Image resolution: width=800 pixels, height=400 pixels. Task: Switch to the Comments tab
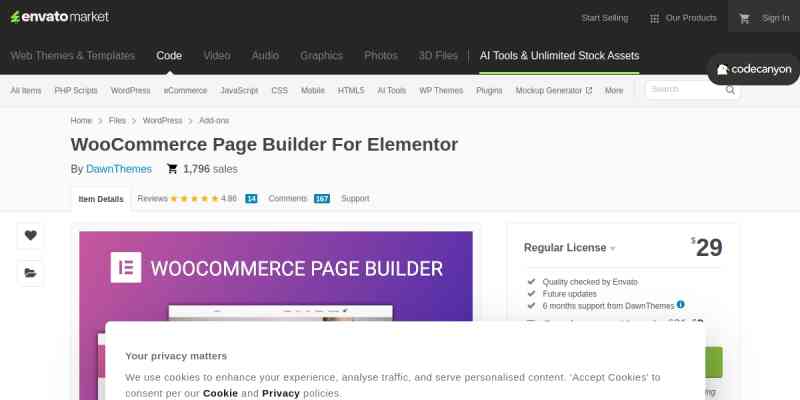[x=288, y=199]
